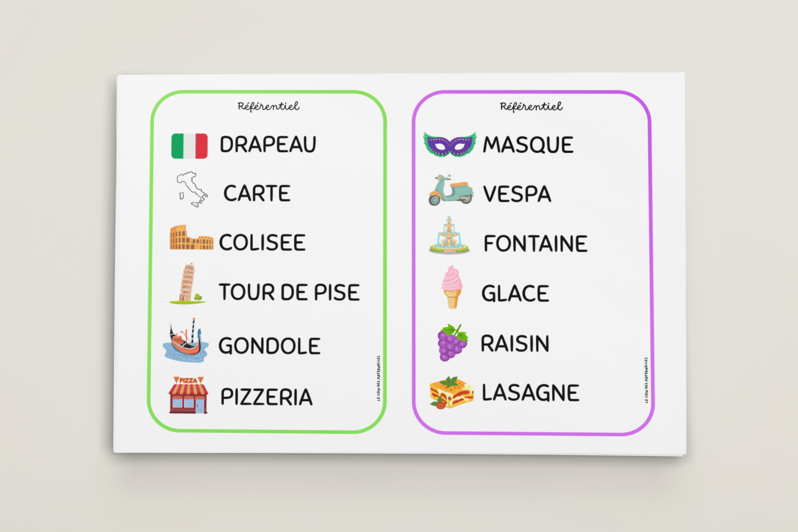This screenshot has height=532, width=798.
Task: Click the purple carnival mask picture
Action: [x=449, y=144]
